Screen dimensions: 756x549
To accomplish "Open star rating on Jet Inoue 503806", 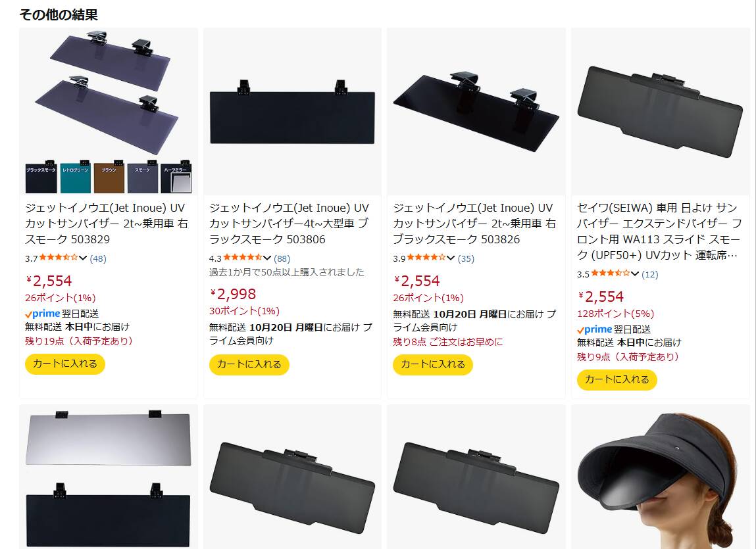I will [x=243, y=258].
